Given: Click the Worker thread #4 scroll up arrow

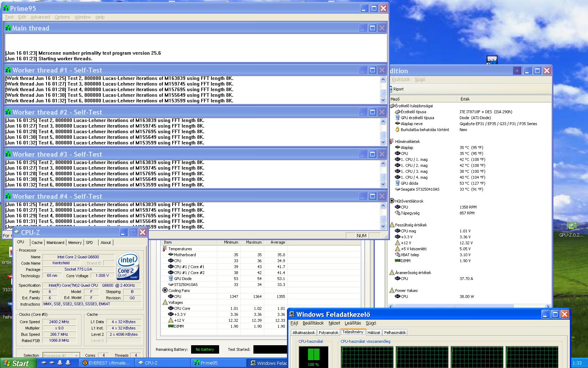Looking at the screenshot, I should (x=383, y=206).
